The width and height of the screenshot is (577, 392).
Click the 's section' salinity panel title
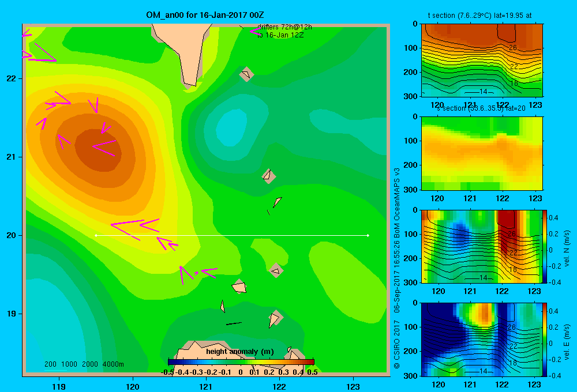click(481, 108)
